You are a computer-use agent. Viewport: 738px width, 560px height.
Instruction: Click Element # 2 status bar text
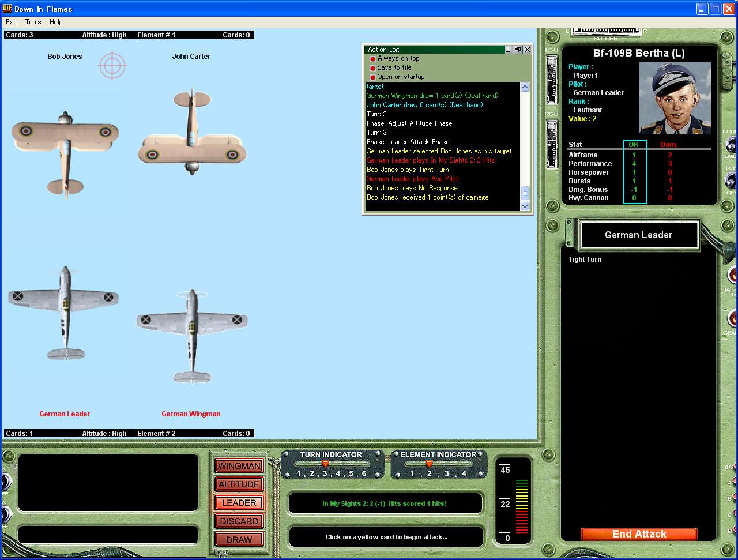click(x=156, y=434)
